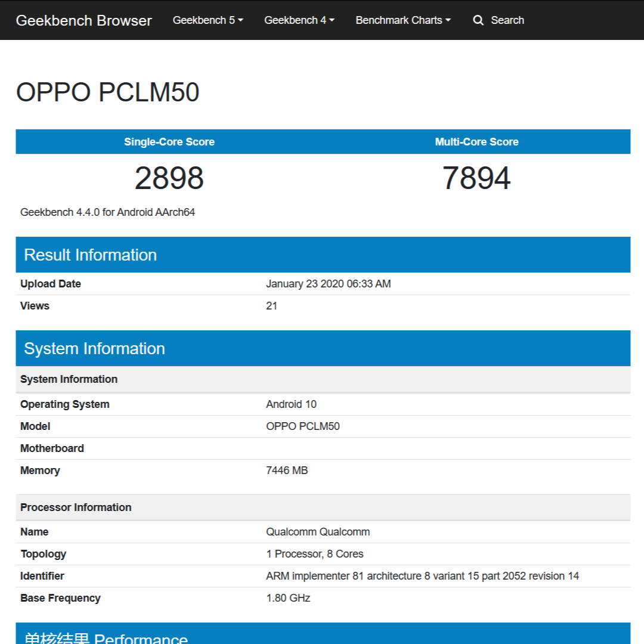The image size is (644, 644).
Task: Click the blue System Information section banner
Action: (323, 348)
